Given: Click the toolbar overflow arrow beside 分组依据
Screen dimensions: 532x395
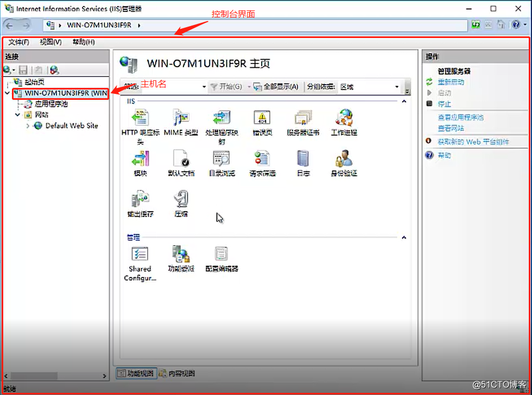Looking at the screenshot, I should click(408, 87).
